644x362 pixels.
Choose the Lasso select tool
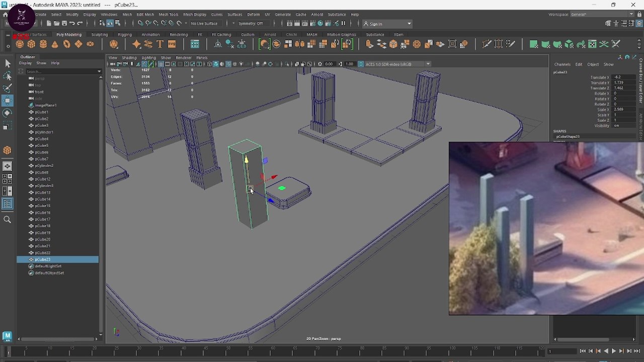click(x=7, y=76)
